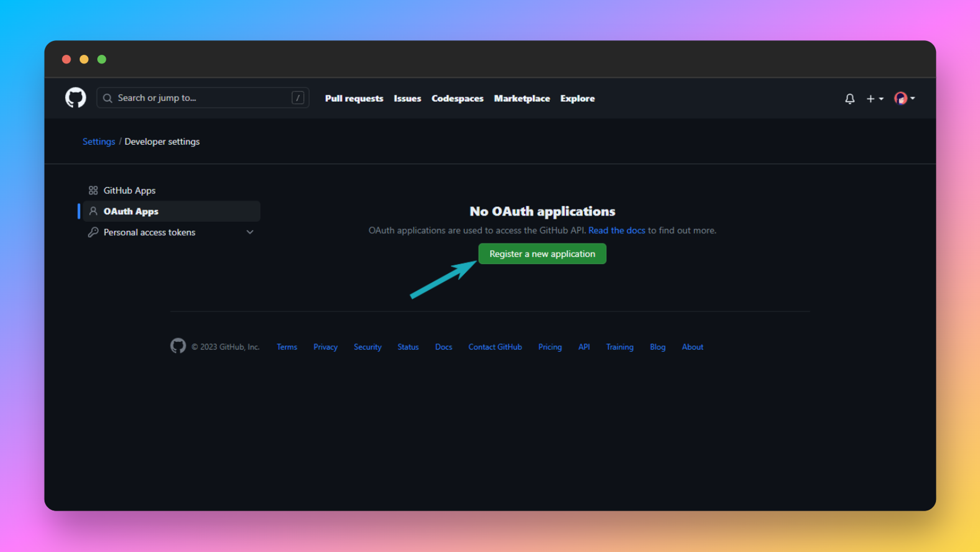Select Marketplace in the top navigation
980x552 pixels.
pyautogui.click(x=522, y=98)
